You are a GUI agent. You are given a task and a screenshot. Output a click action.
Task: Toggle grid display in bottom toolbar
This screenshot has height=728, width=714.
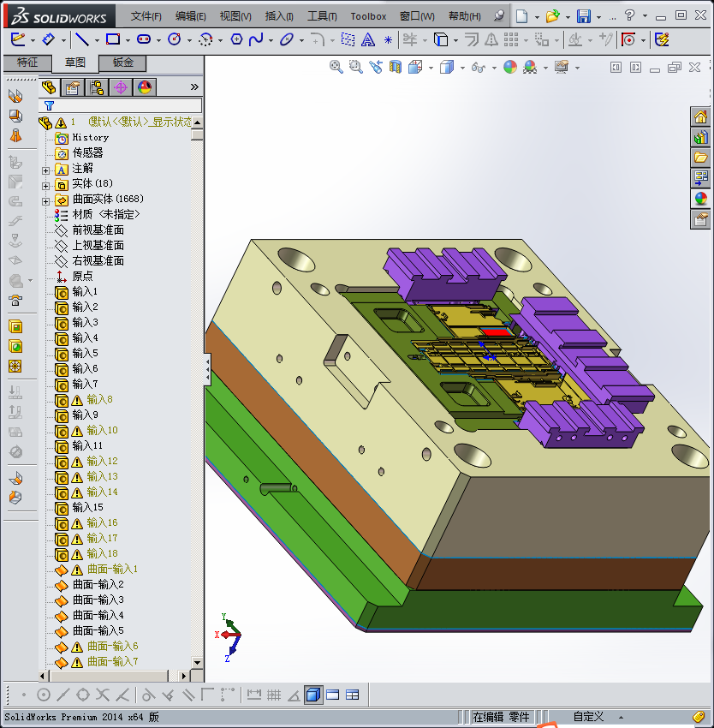(x=274, y=695)
